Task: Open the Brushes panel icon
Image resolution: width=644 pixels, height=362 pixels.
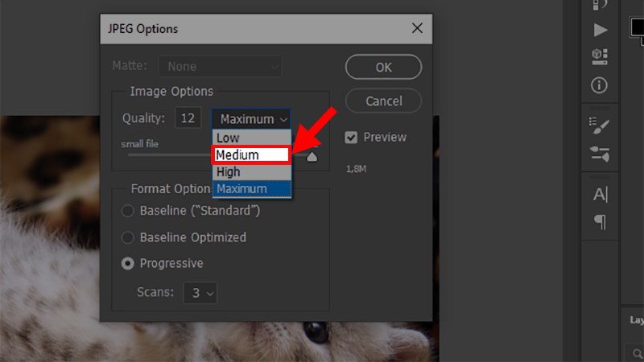Action: tap(600, 153)
